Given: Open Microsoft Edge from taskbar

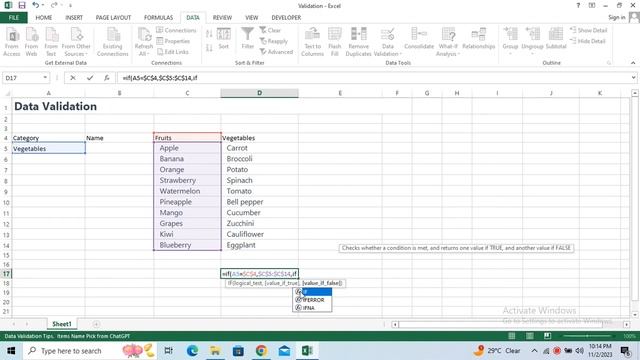Looking at the screenshot, I should (192, 351).
